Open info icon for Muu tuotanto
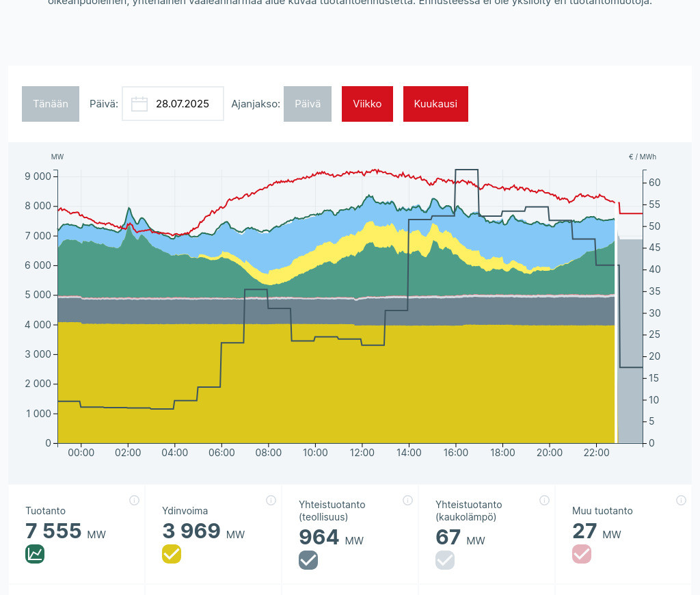 pos(681,500)
